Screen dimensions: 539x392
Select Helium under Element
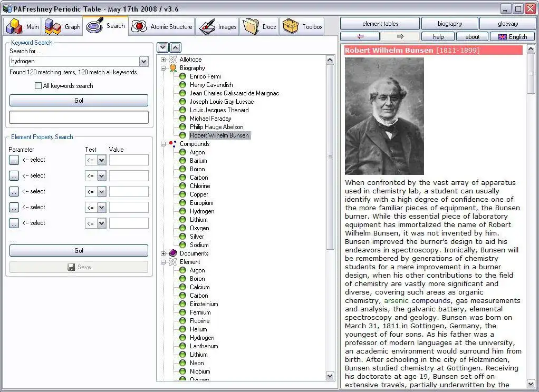pos(198,329)
